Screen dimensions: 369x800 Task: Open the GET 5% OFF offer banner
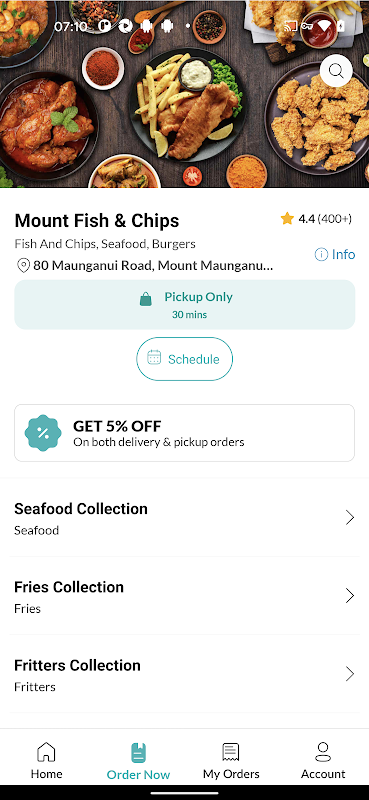tap(184, 433)
